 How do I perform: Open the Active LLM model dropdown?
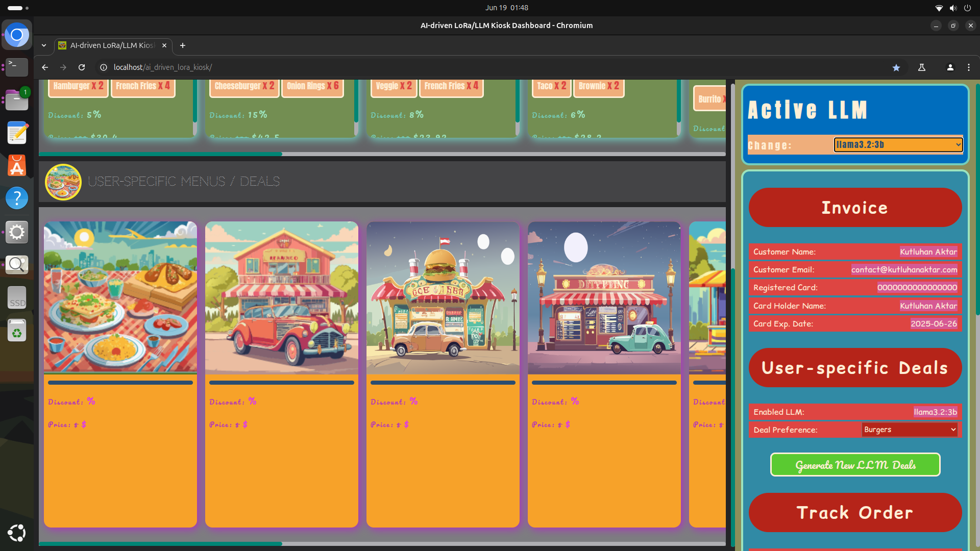tap(898, 145)
